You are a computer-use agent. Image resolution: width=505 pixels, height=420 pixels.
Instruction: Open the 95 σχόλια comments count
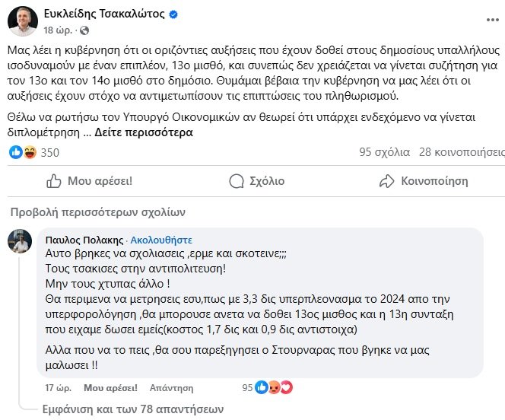(x=383, y=152)
